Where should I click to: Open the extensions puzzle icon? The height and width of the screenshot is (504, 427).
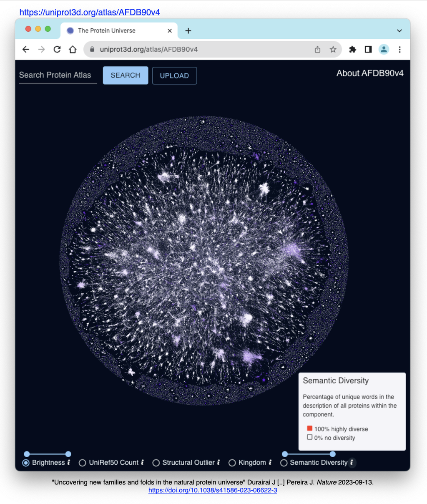click(x=352, y=49)
